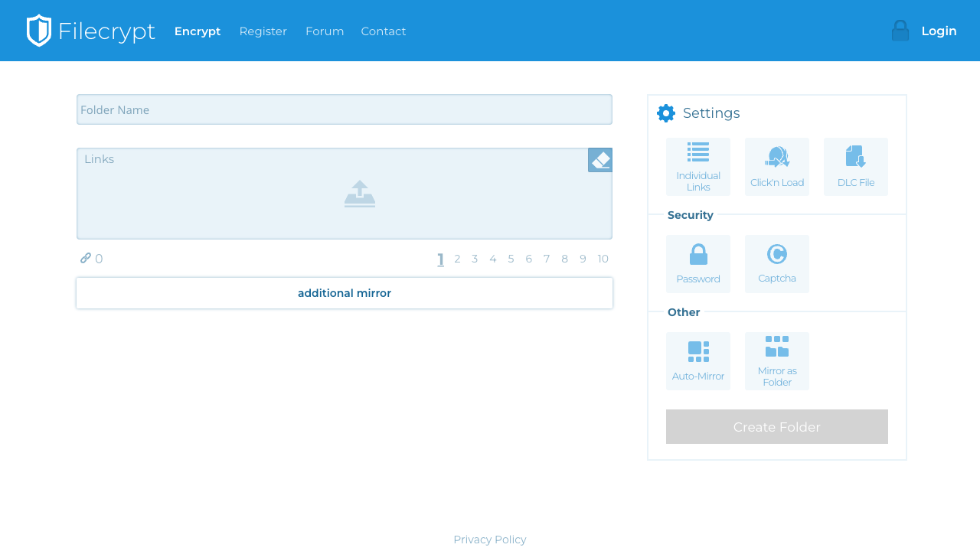Enable Password protection tile

[698, 264]
